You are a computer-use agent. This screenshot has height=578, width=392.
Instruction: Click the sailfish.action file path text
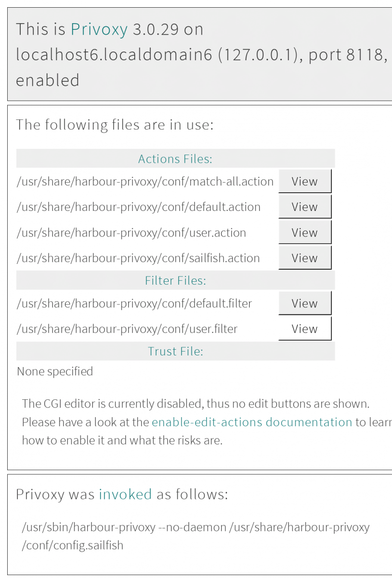point(138,258)
